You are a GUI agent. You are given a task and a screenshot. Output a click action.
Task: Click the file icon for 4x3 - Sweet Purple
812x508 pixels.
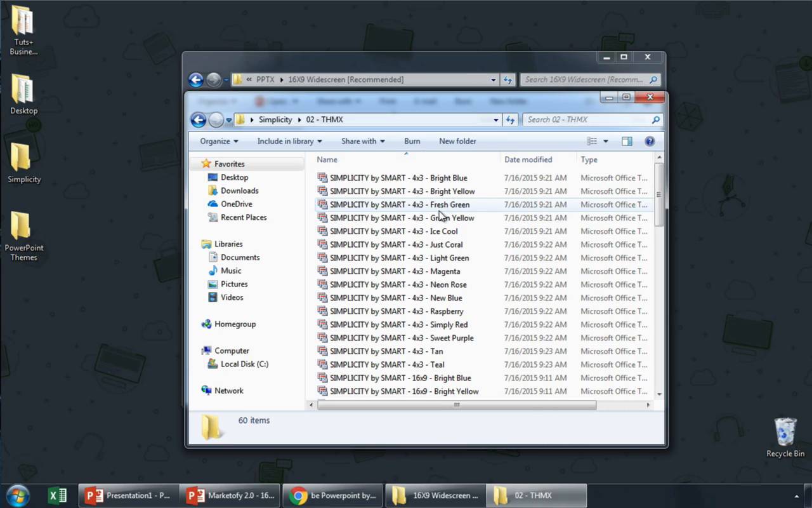tap(322, 338)
